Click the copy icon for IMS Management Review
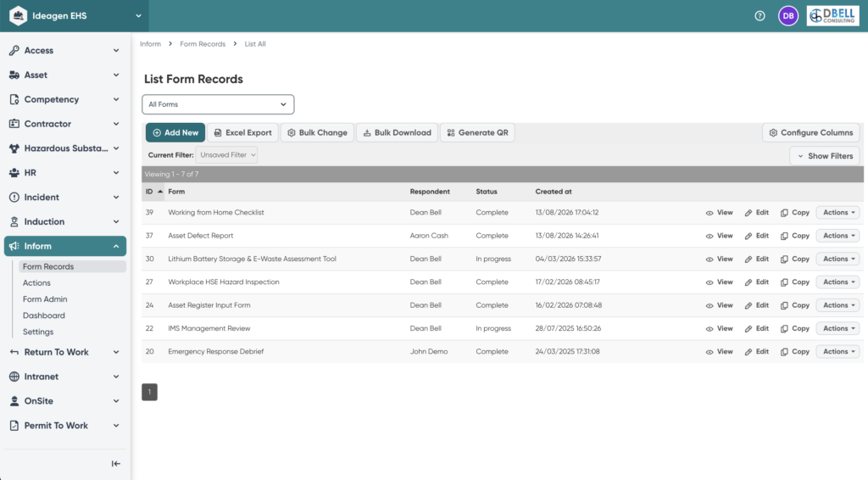 784,329
